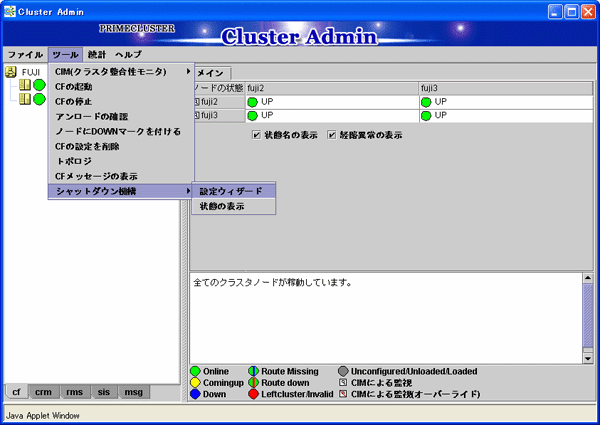Click fuji2 row green UP icon under fuji3 column

pos(426,102)
